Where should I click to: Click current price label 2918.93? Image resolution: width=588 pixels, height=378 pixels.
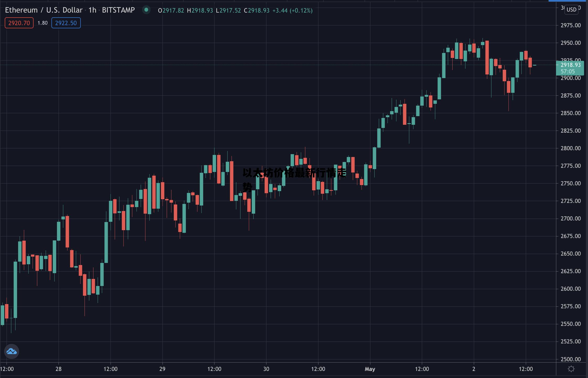570,65
